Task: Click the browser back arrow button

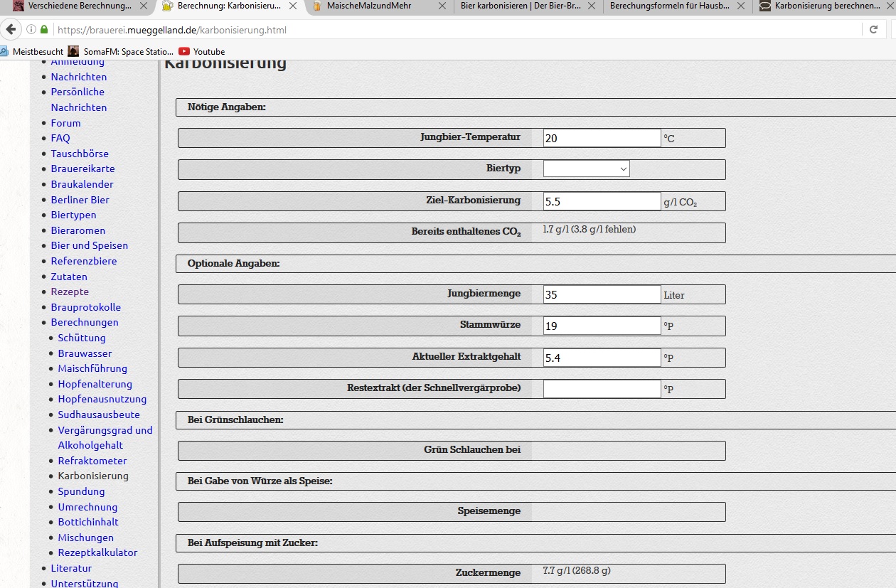Action: [11, 30]
